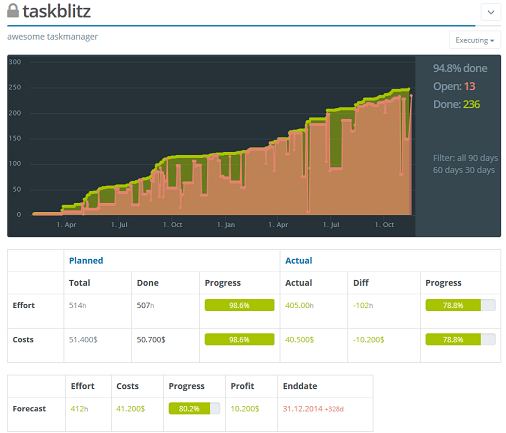Click the Planned table header
Viewport: 506px width, 433px height.
point(86,261)
